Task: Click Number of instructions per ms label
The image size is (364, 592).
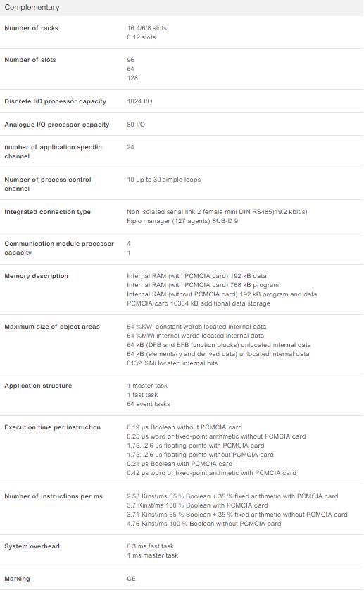Action: (54, 496)
